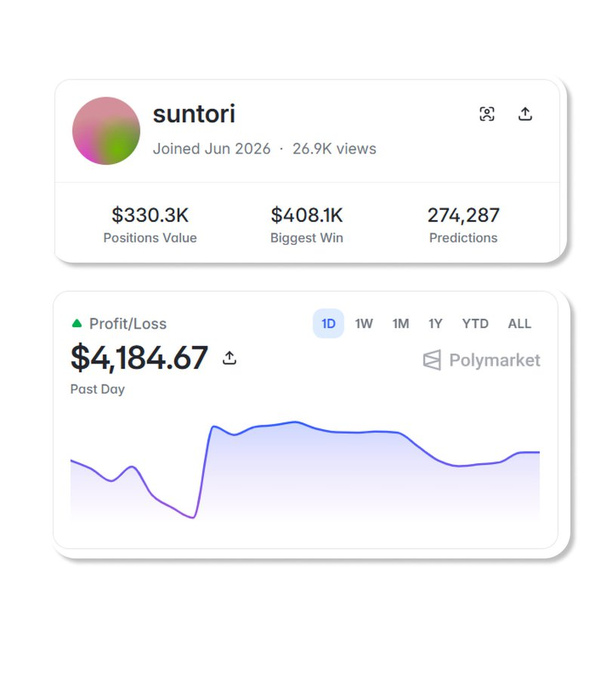Click the $408.1K biggest win amount
Viewport: 595px width, 680px height.
307,215
